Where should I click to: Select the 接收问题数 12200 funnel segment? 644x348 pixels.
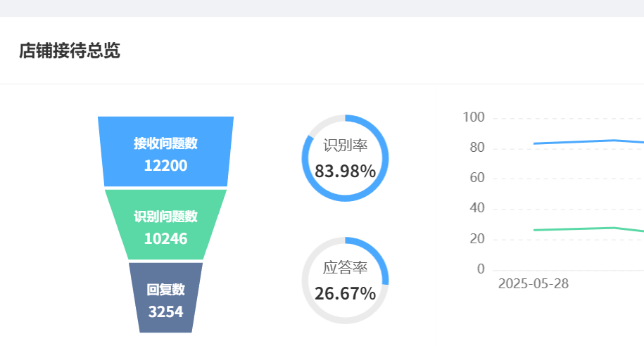(x=165, y=151)
